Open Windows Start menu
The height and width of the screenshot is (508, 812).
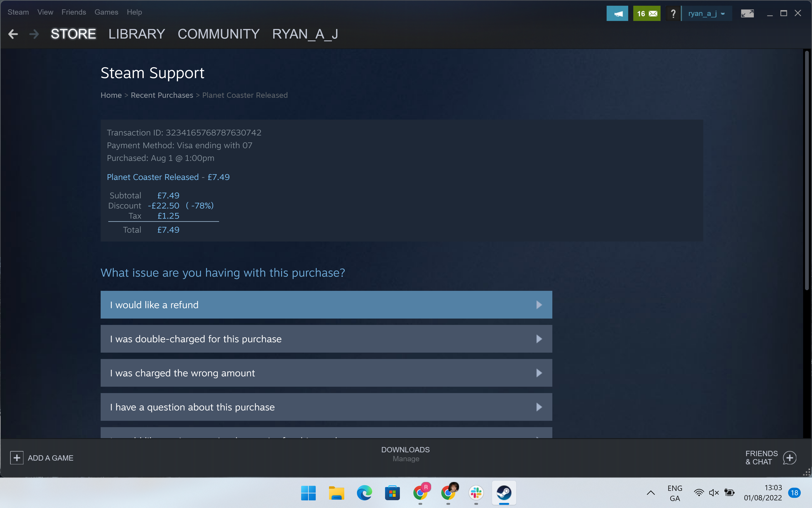[x=308, y=493]
